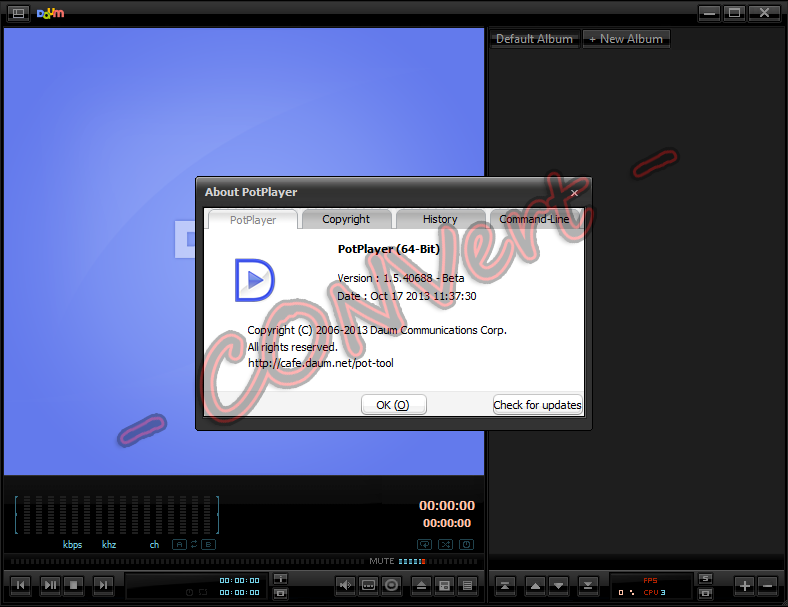Click Check for updates button
Screen dimensions: 788x607
537,404
